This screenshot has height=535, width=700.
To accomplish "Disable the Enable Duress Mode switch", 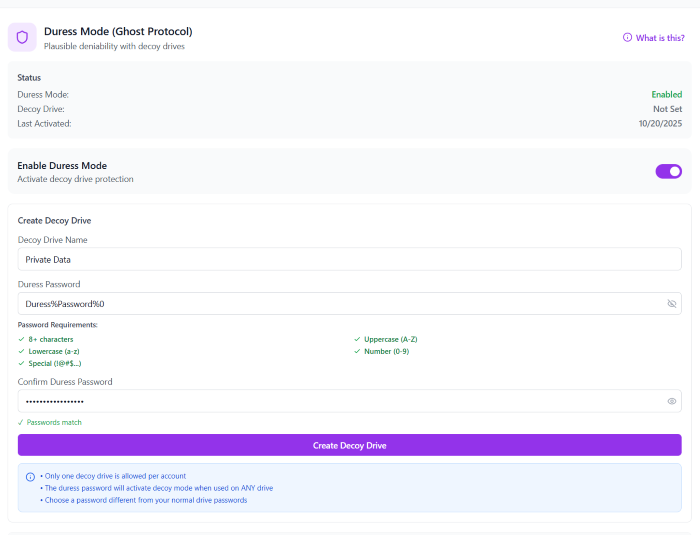I will 668,171.
